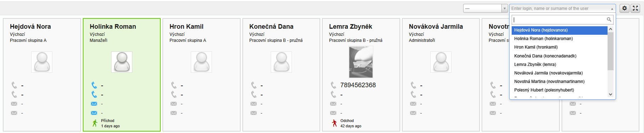Open the settings gear icon

coord(625,8)
